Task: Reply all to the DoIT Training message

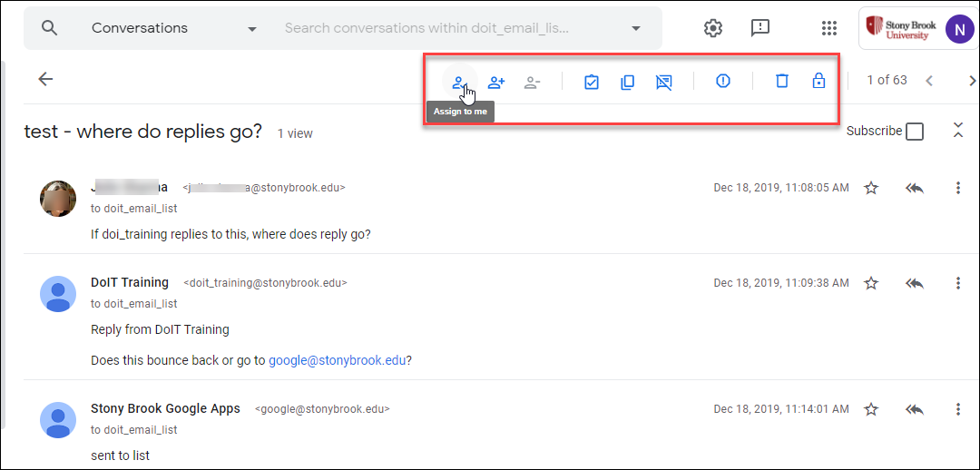Action: pyautogui.click(x=915, y=283)
